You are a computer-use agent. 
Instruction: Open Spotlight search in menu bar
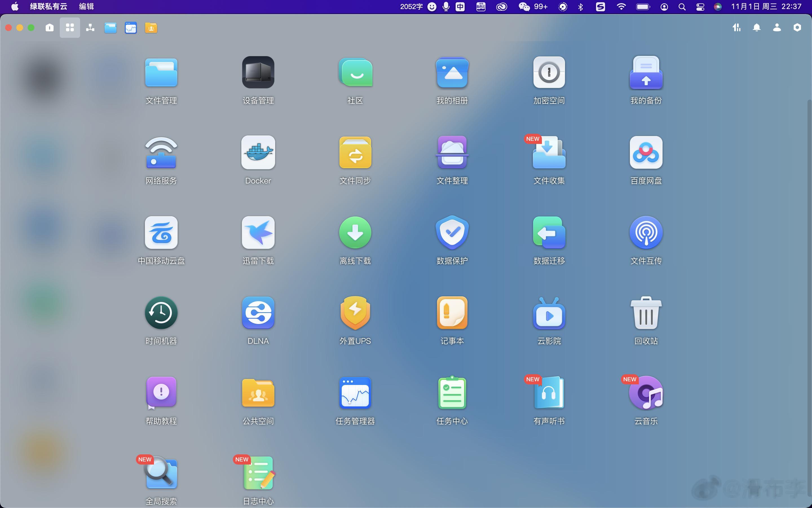(682, 6)
